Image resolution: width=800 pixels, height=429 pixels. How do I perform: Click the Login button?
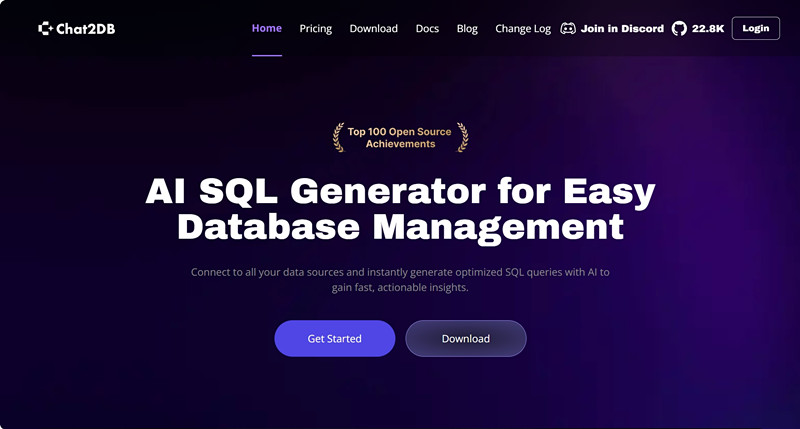pyautogui.click(x=756, y=28)
